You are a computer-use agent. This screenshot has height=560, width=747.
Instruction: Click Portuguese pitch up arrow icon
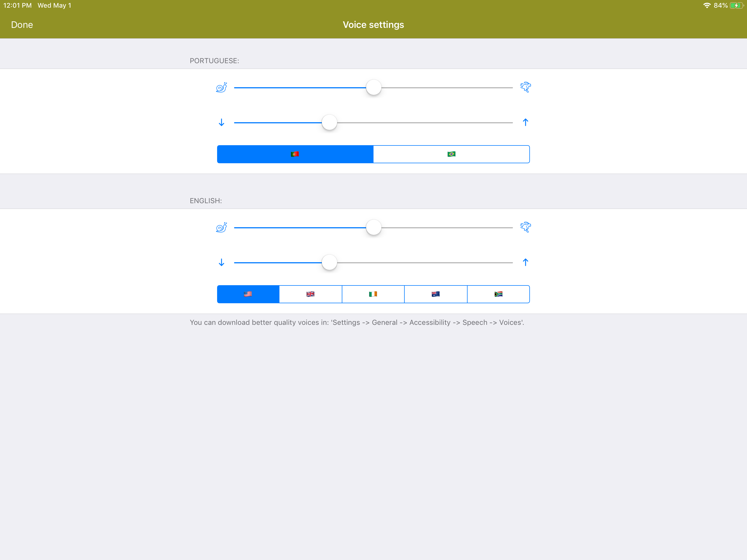[526, 122]
